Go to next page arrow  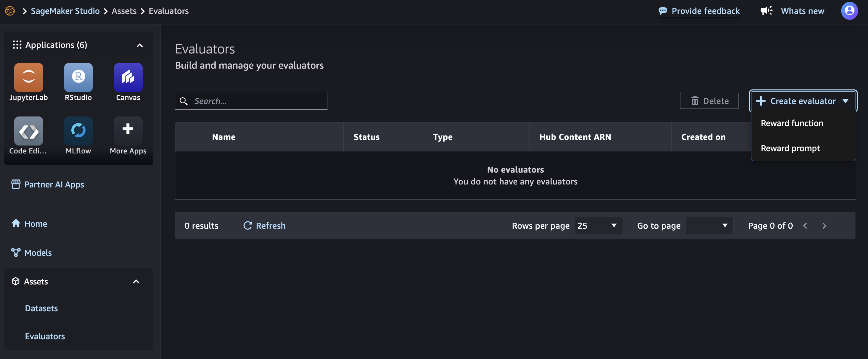coord(824,226)
